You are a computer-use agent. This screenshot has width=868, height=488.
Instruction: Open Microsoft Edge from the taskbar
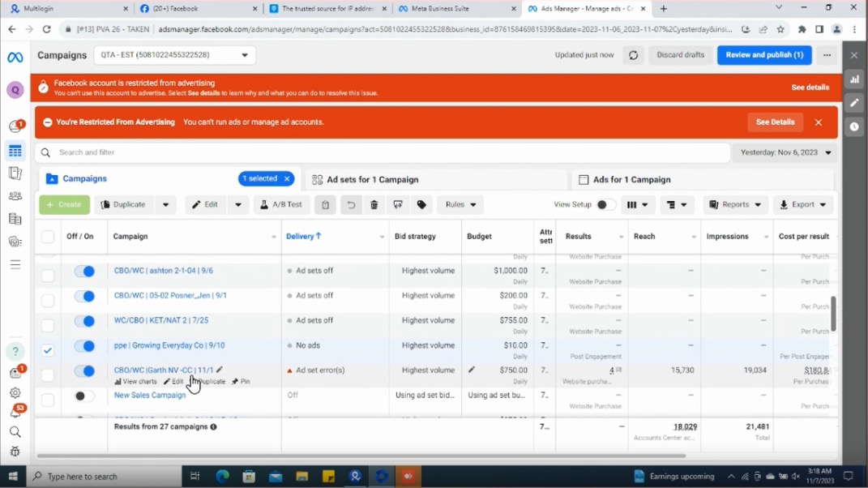coord(223,477)
